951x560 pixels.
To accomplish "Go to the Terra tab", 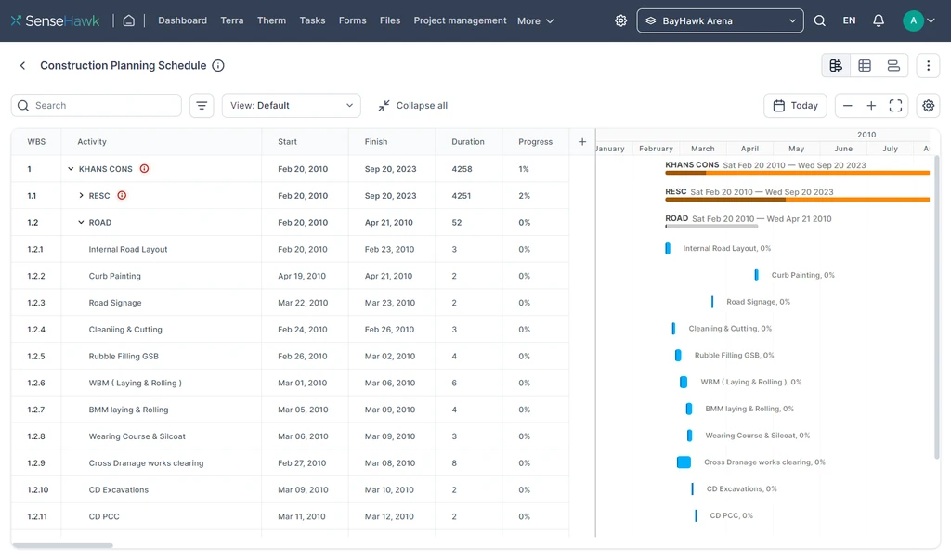I will pyautogui.click(x=232, y=20).
